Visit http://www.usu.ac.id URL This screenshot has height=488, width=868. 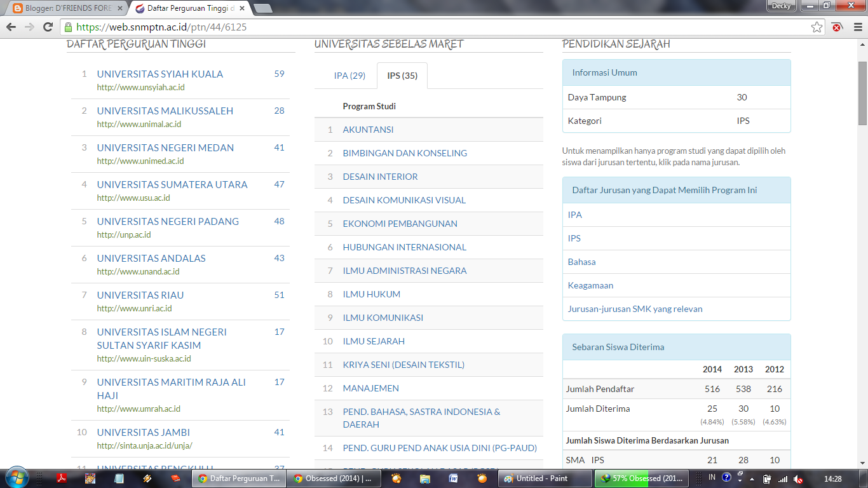tap(133, 198)
